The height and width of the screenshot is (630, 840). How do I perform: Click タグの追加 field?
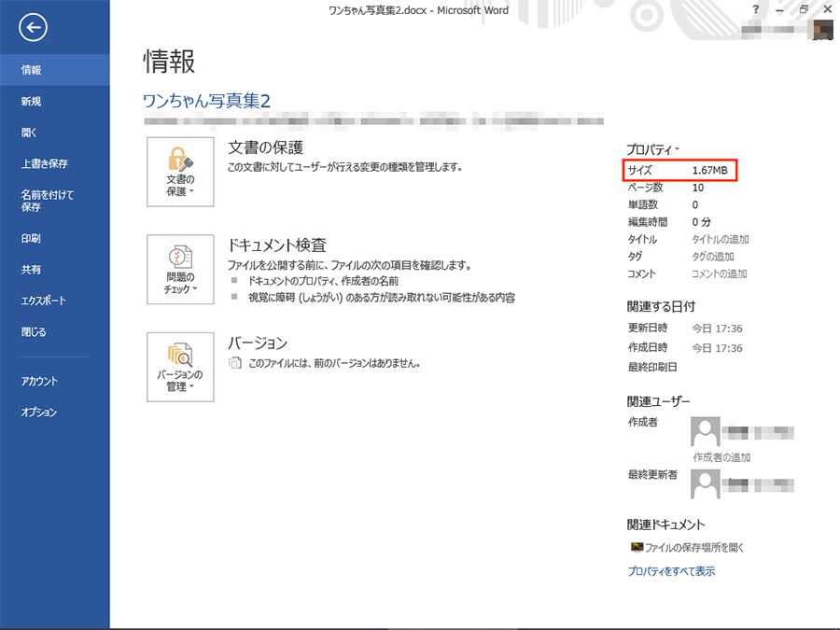pos(712,257)
